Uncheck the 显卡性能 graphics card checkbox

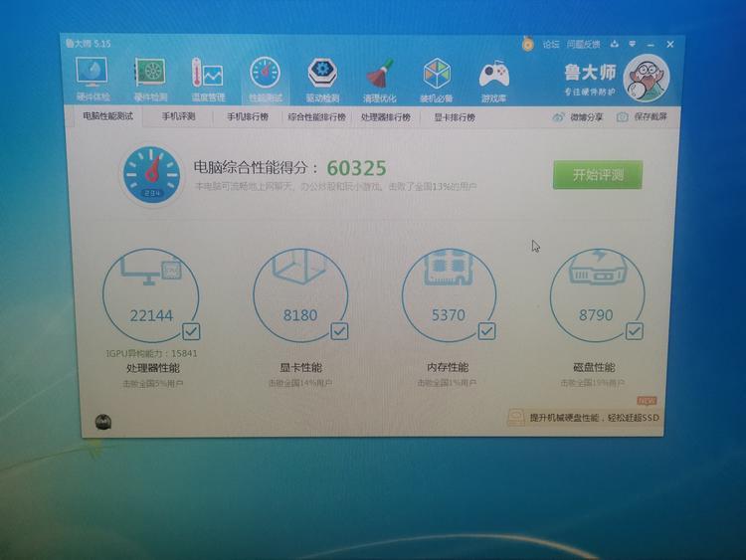point(339,330)
